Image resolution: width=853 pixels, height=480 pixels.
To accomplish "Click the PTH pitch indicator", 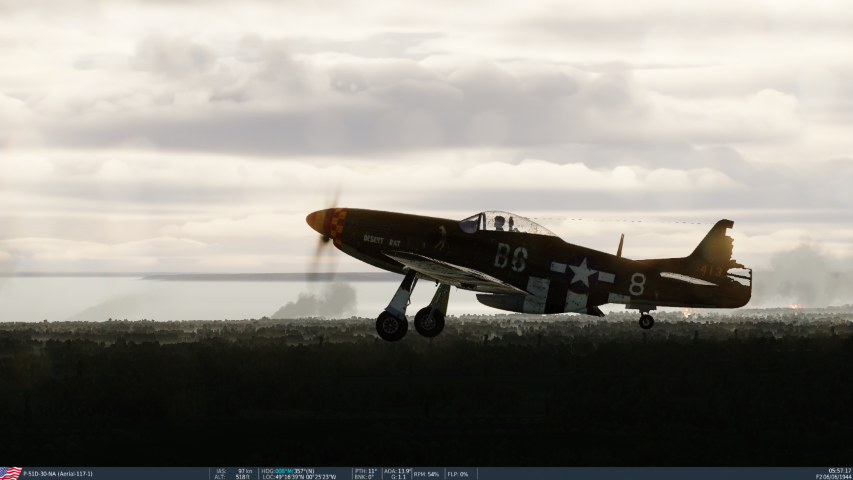I will click(x=366, y=470).
